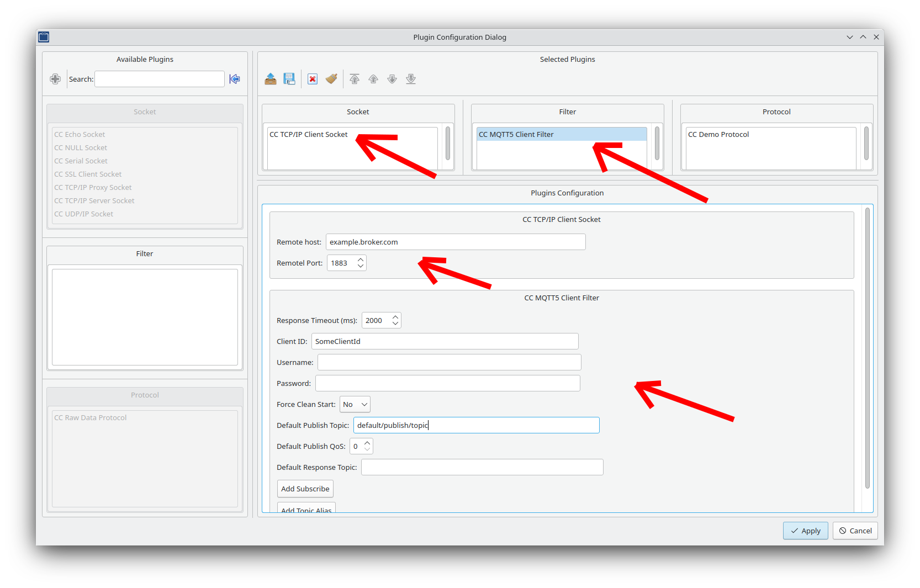Click the Apply button

pyautogui.click(x=805, y=531)
